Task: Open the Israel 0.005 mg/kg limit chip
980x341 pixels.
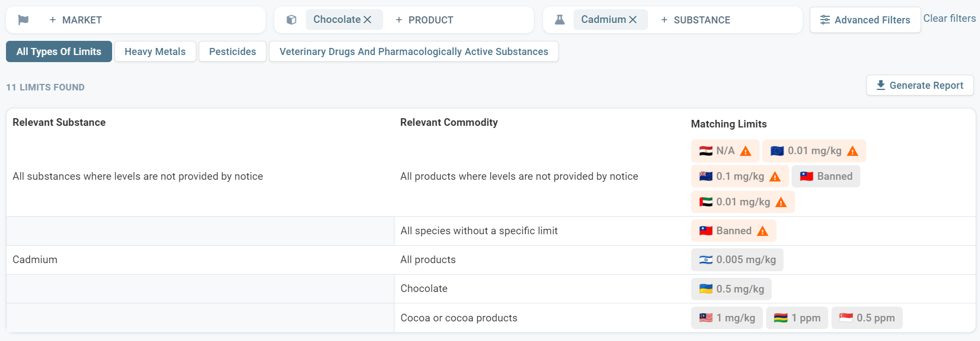Action: click(x=737, y=260)
